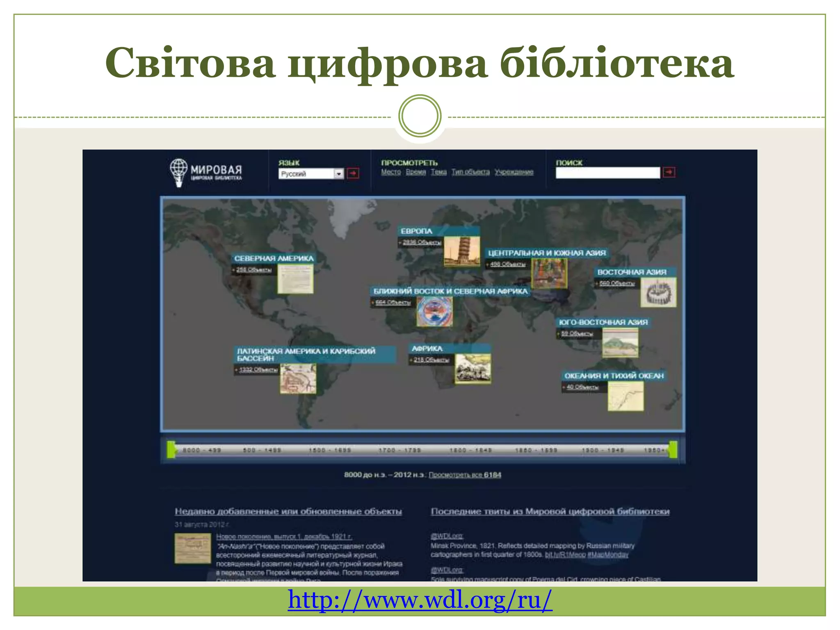The image size is (840, 630).
Task: Open Oceania's 40 Объекты link
Action: (x=582, y=387)
